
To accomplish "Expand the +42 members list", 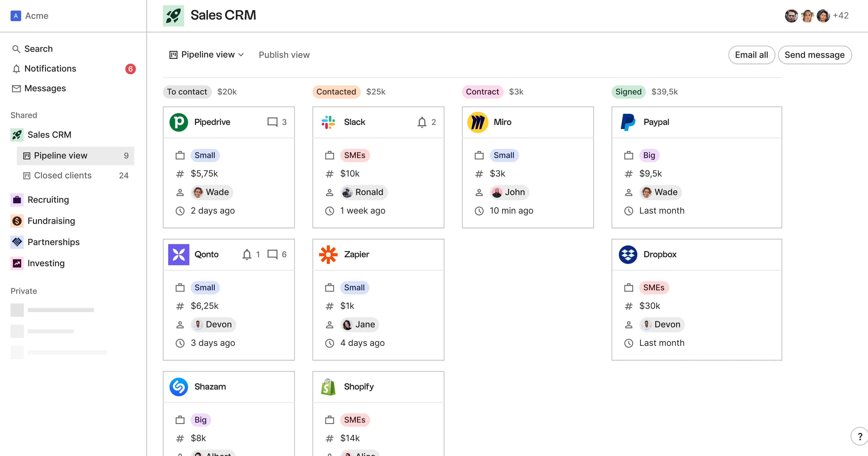I will (840, 15).
